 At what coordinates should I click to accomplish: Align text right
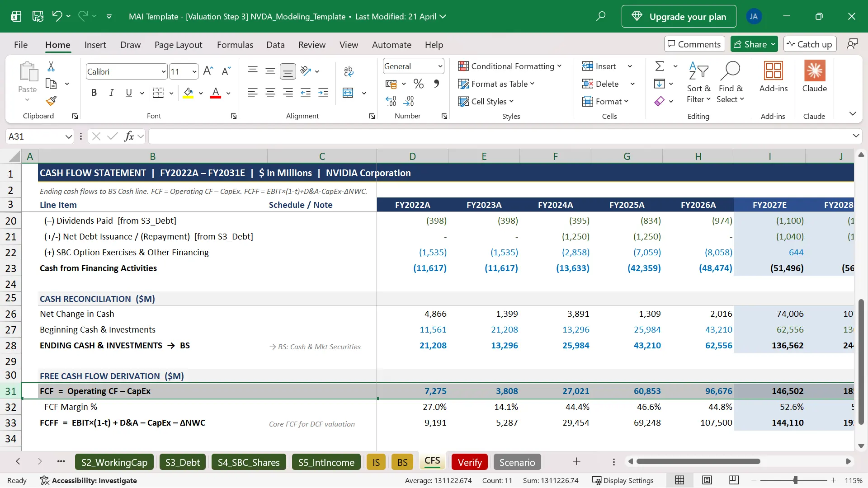point(288,93)
